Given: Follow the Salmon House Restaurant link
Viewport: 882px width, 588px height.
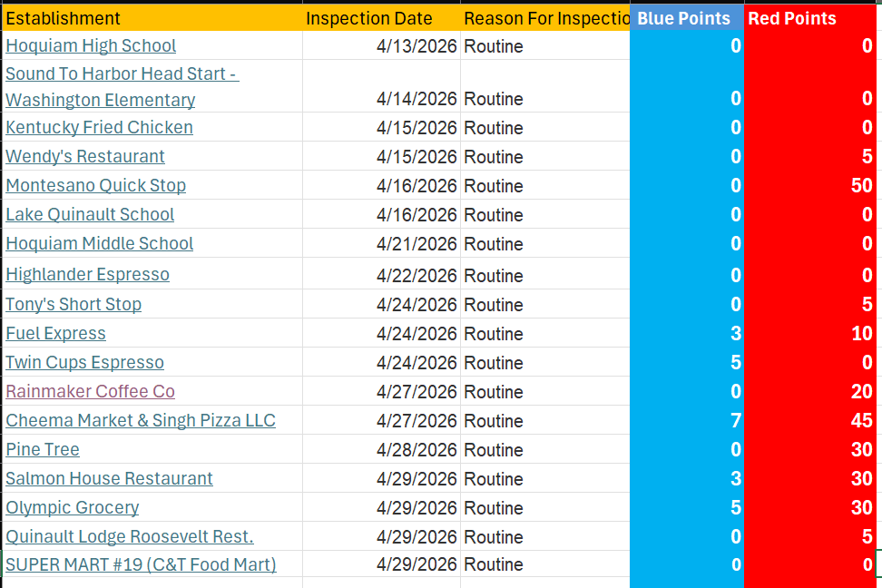Looking at the screenshot, I should pos(109,479).
